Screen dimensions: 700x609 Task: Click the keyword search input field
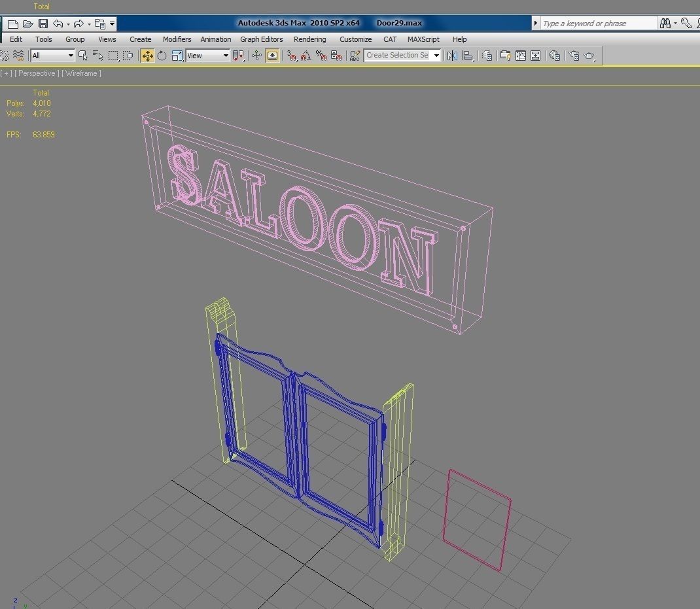(598, 23)
